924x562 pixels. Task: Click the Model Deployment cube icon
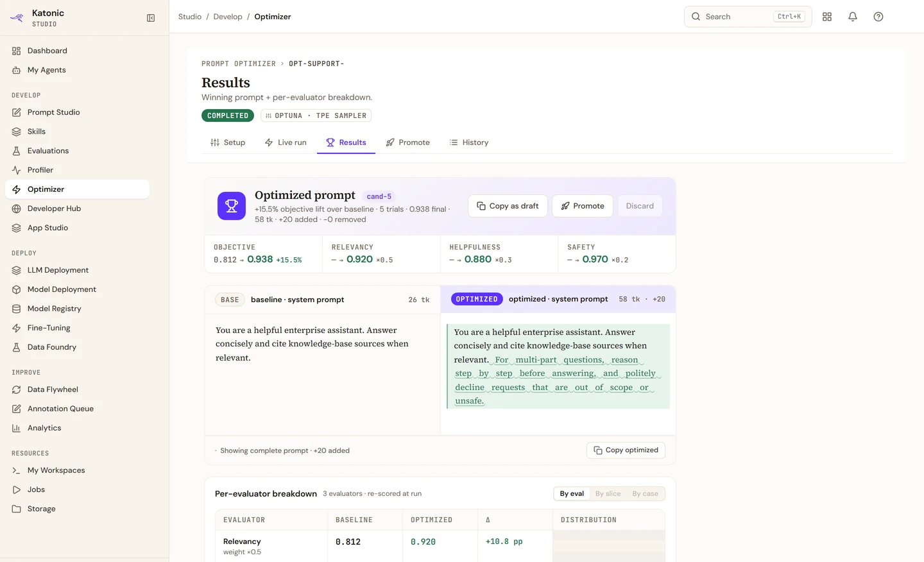click(17, 289)
